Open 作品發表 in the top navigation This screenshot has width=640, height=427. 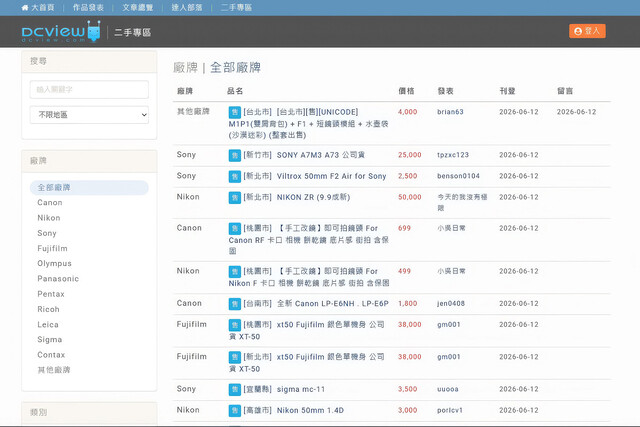tap(88, 8)
